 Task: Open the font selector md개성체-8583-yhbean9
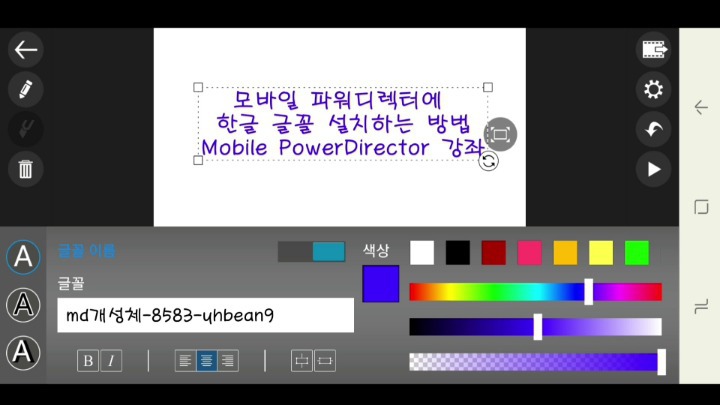205,315
